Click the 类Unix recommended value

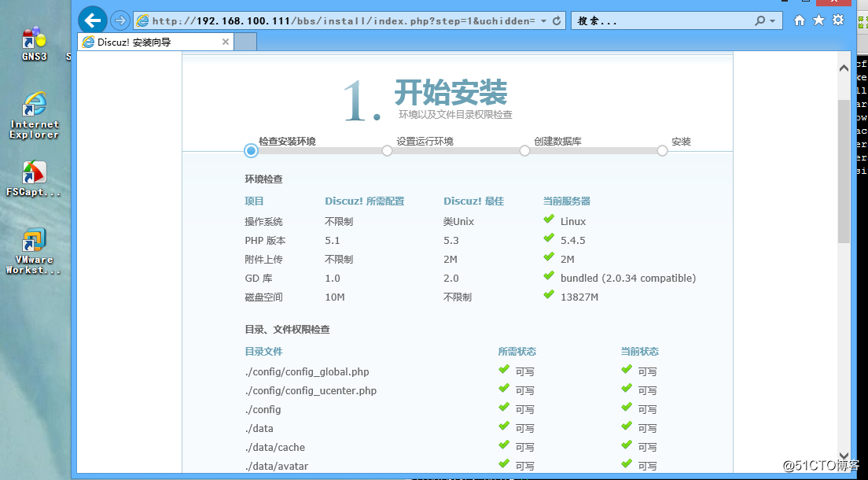tap(458, 222)
